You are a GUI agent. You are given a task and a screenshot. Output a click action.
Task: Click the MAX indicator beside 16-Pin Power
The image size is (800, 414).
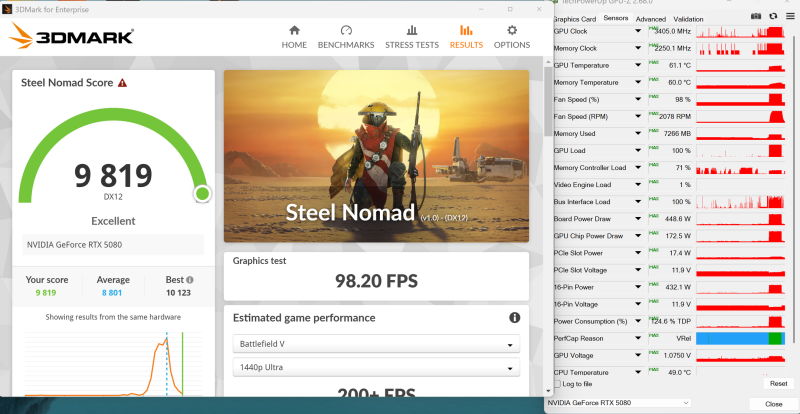click(x=653, y=284)
